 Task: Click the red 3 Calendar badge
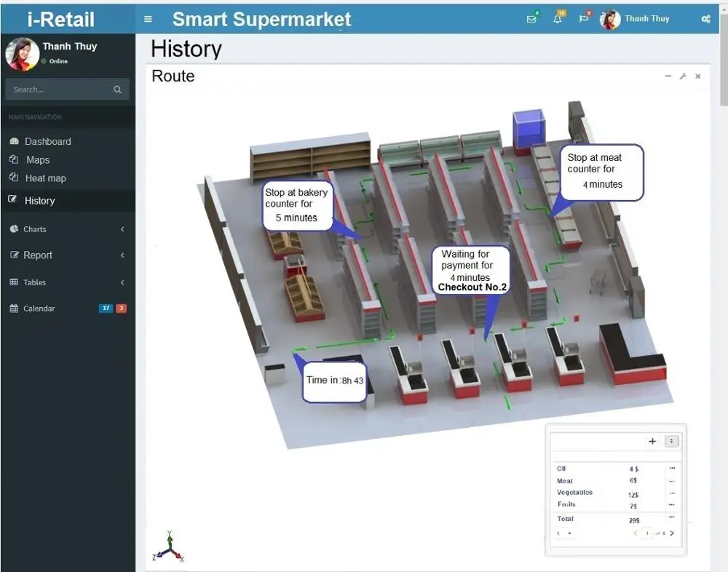click(x=121, y=309)
